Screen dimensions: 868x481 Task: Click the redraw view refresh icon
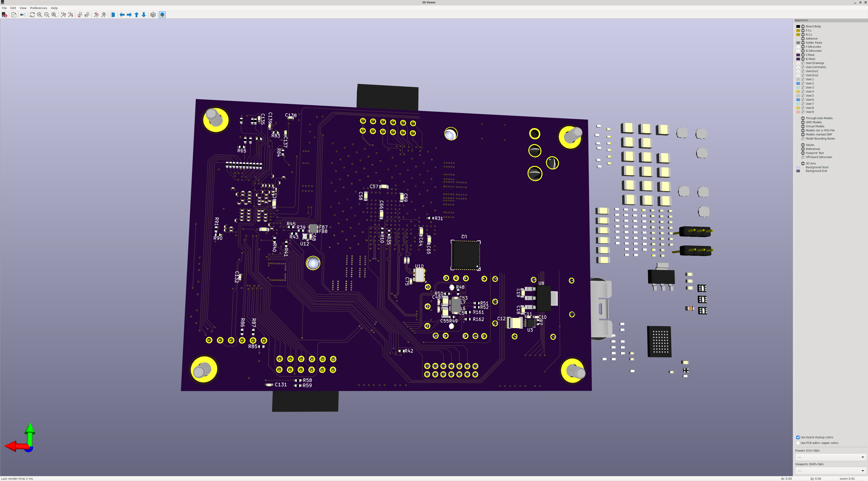(x=32, y=15)
